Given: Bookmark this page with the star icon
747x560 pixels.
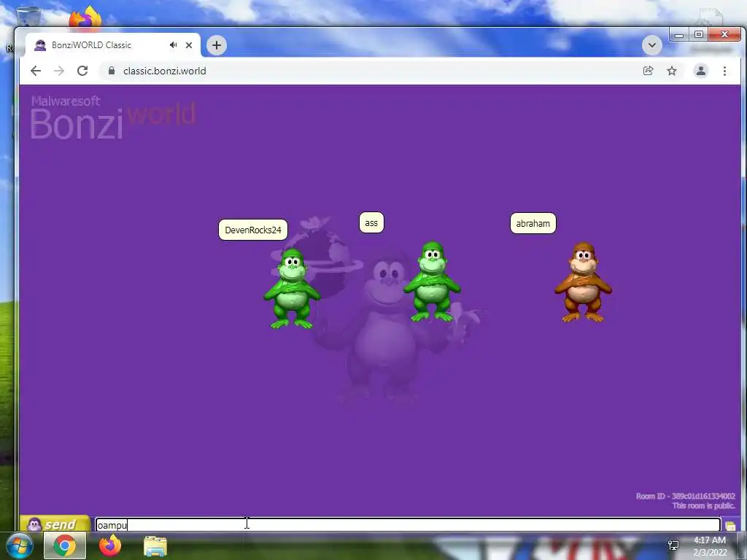Looking at the screenshot, I should coord(672,71).
